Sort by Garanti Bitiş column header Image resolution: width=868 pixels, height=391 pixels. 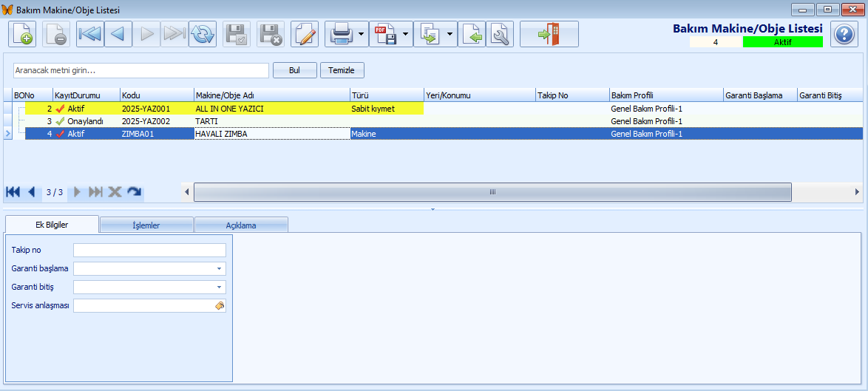830,95
